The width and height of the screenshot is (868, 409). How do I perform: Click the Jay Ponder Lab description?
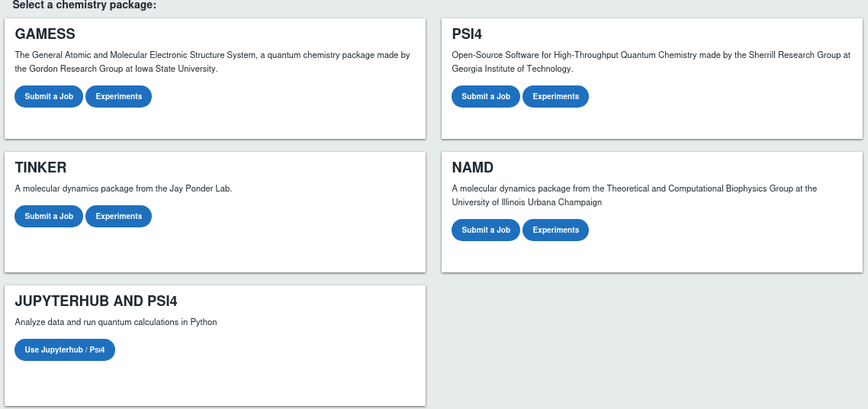tap(124, 188)
